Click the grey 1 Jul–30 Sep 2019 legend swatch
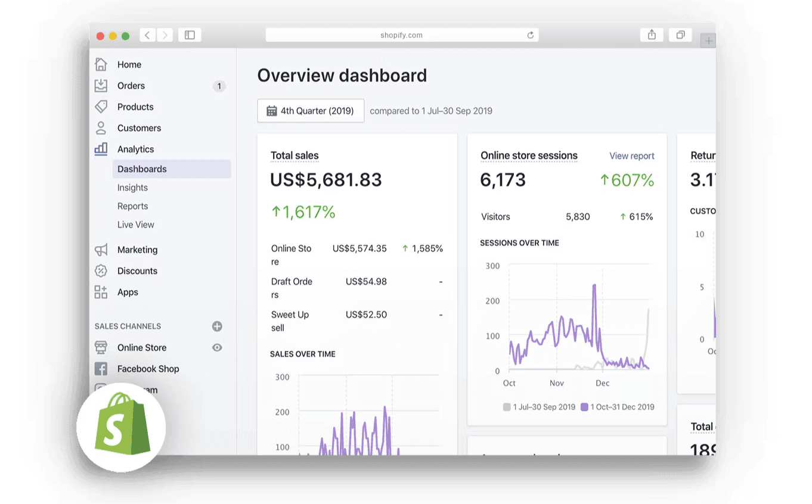The image size is (812, 504). [507, 407]
